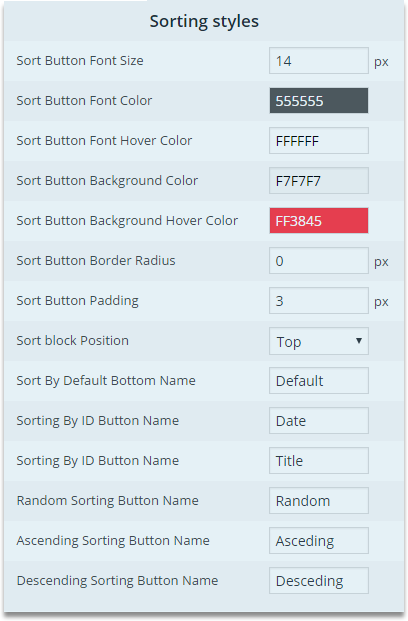The height and width of the screenshot is (621, 408).
Task: Open the Sort block Position dropdown
Action: (319, 341)
